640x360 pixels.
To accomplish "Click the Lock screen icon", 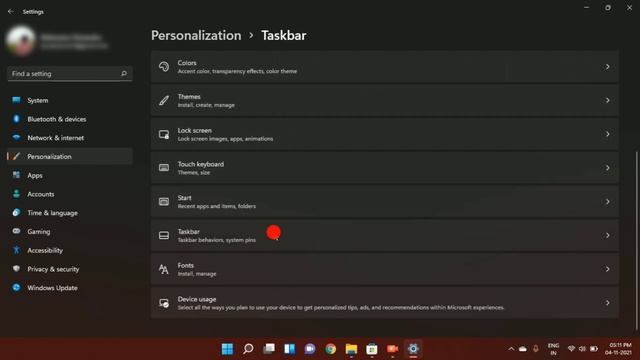I will [x=164, y=134].
